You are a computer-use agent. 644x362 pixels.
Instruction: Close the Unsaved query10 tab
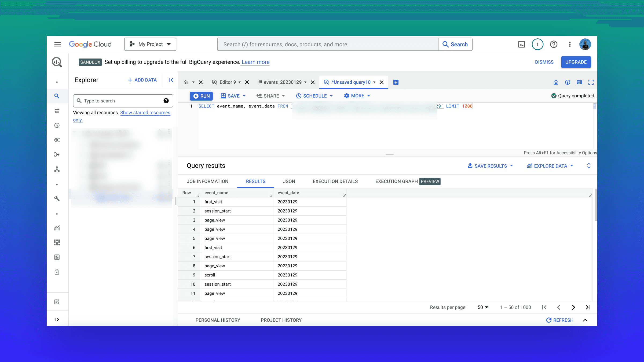point(382,82)
